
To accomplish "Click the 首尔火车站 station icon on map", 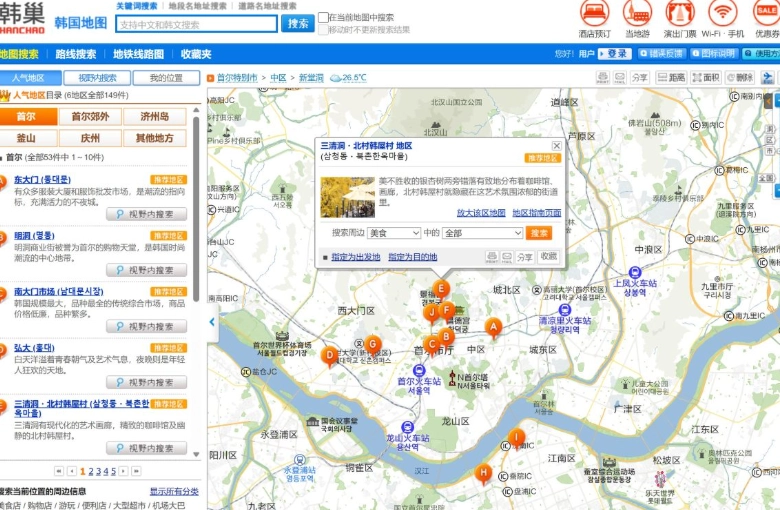I will pyautogui.click(x=419, y=371).
